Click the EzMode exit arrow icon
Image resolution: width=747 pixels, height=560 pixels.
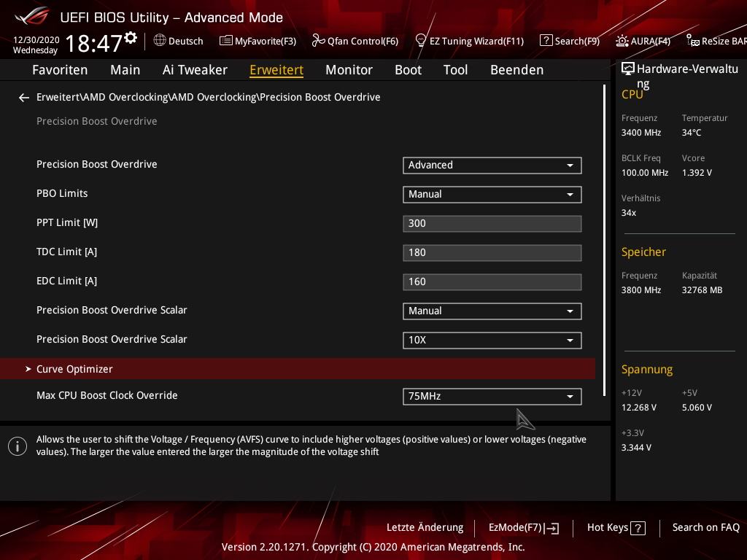click(x=552, y=528)
